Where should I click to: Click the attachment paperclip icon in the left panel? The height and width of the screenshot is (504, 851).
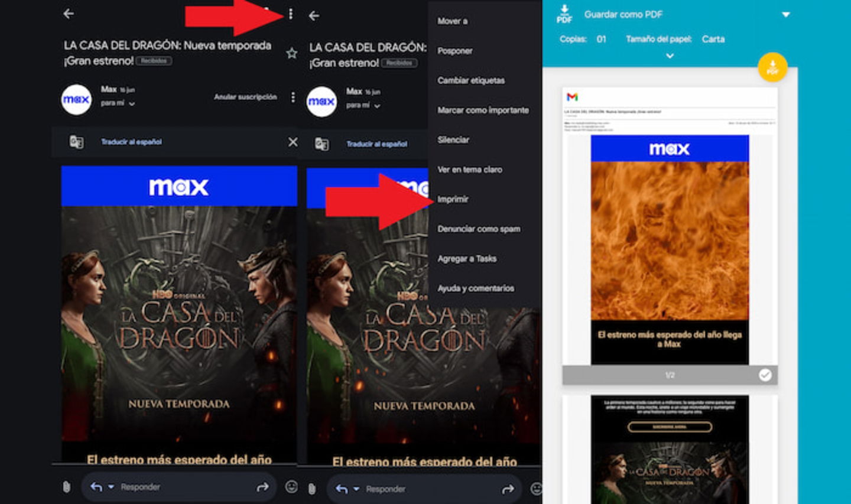(x=66, y=487)
